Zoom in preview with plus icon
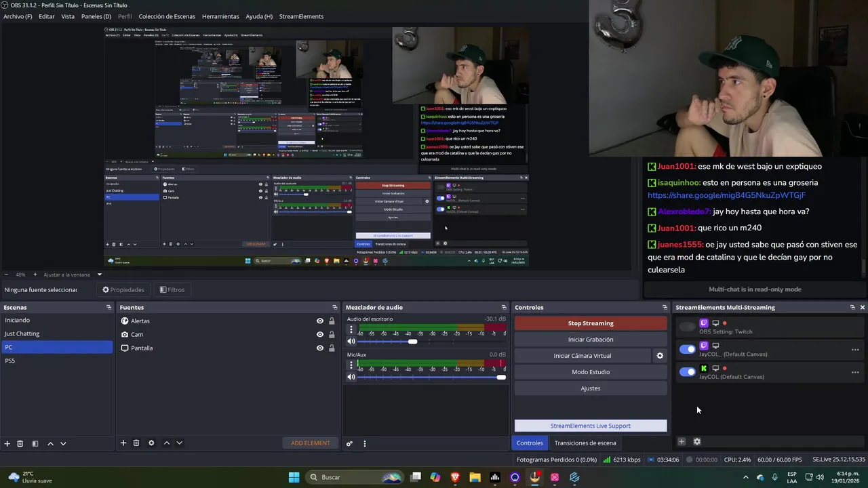The image size is (868, 488). (x=37, y=274)
